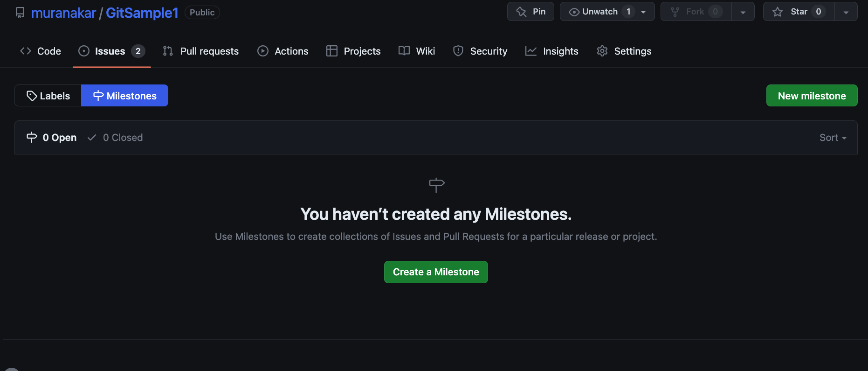
Task: Click the Star count badge showing 0
Action: pyautogui.click(x=819, y=12)
